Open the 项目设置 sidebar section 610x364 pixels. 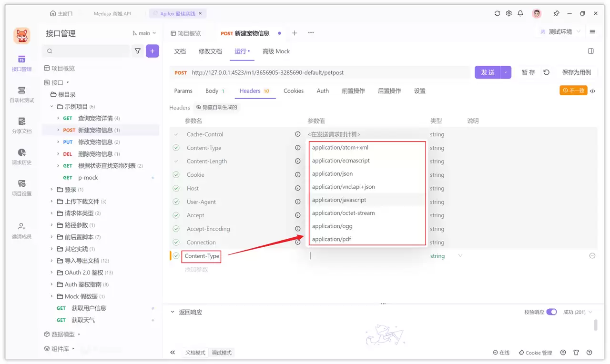pyautogui.click(x=21, y=188)
